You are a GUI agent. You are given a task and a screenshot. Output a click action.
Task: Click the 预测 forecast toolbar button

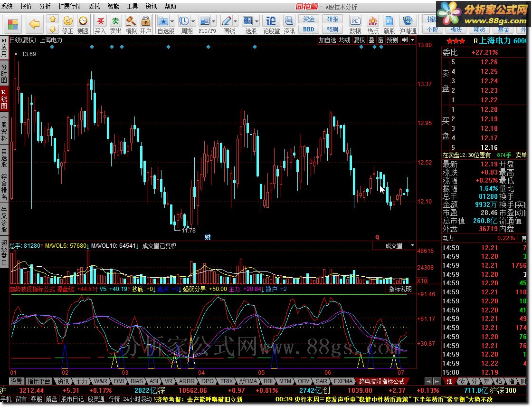click(332, 29)
